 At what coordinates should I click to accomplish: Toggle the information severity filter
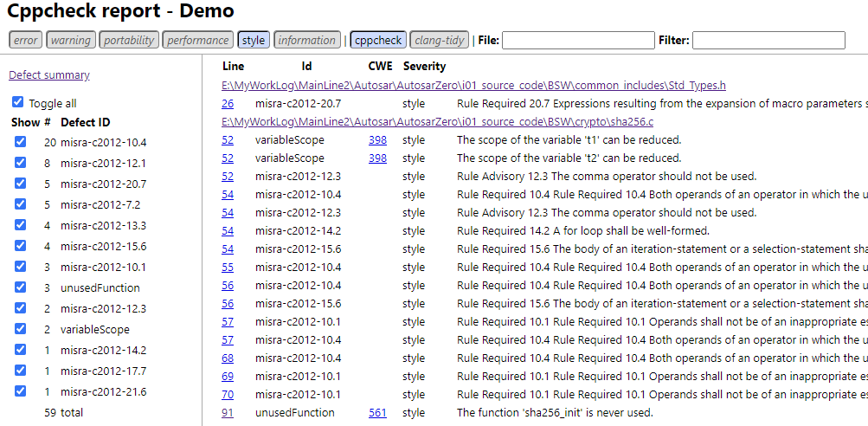pyautogui.click(x=306, y=40)
